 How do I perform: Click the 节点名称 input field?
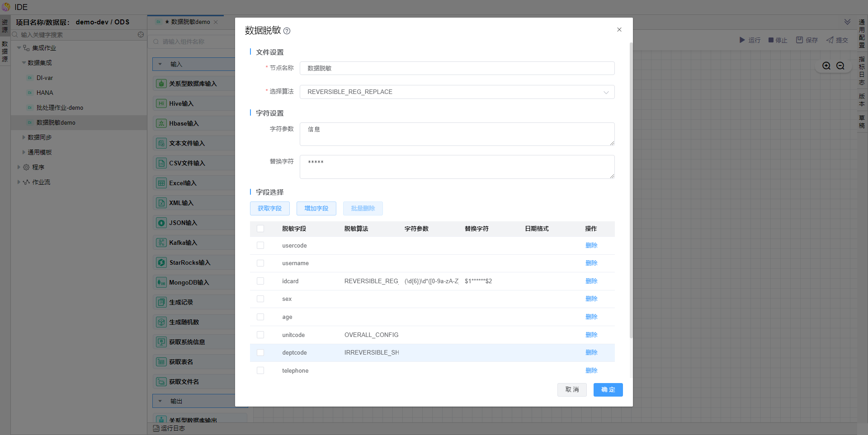[457, 68]
